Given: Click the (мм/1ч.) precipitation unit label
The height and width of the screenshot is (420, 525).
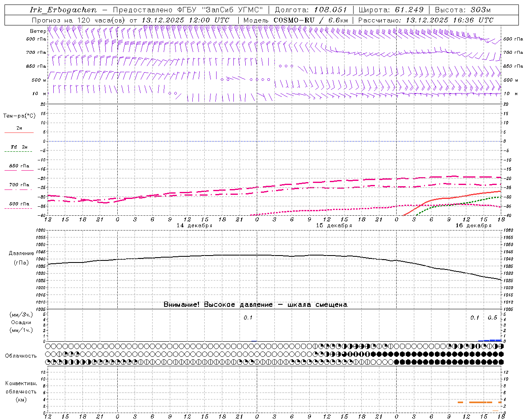Looking at the screenshot, I should pos(21,330).
